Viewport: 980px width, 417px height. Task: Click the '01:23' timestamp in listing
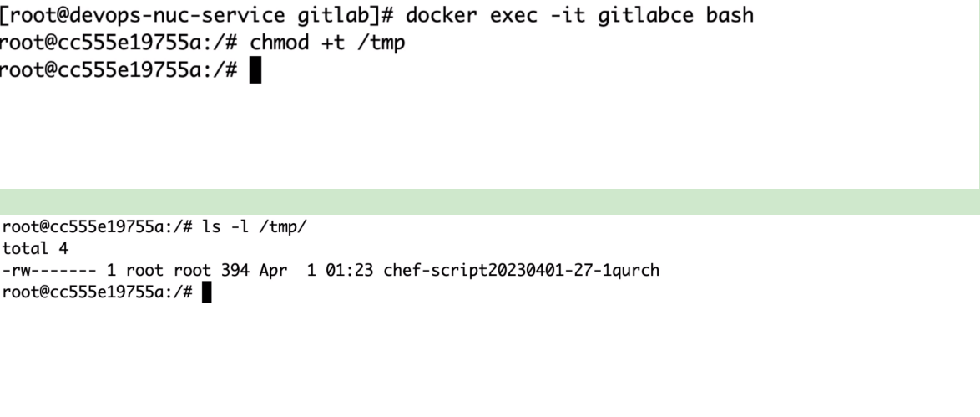[350, 271]
